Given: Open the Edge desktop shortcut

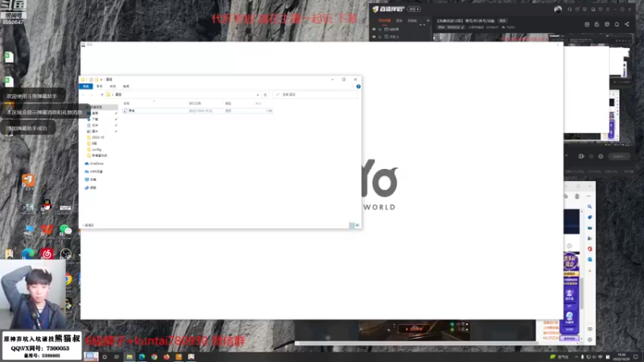Looking at the screenshot, I should 28,253.
